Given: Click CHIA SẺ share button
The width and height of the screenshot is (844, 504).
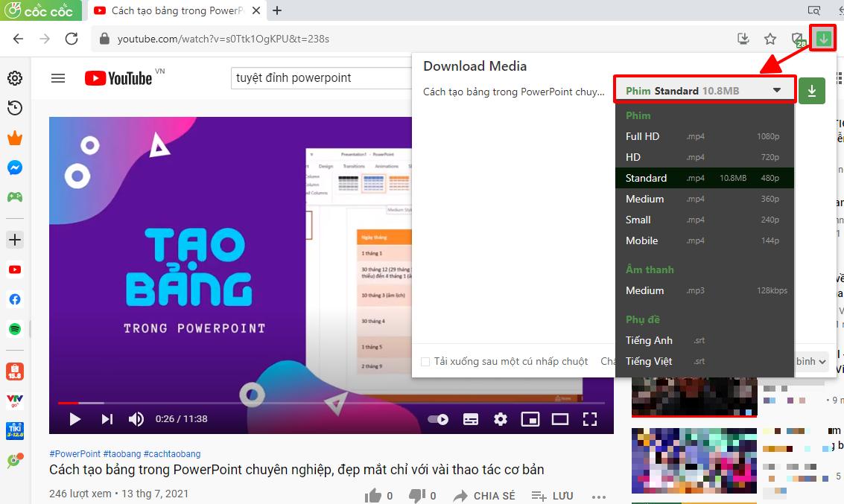Looking at the screenshot, I should click(x=484, y=496).
